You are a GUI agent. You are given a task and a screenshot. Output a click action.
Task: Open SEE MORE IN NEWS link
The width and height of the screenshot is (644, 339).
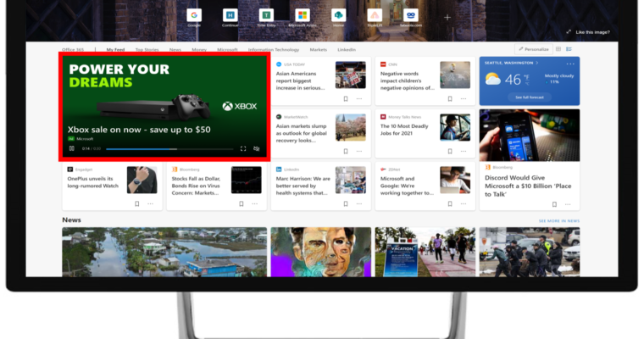(559, 221)
